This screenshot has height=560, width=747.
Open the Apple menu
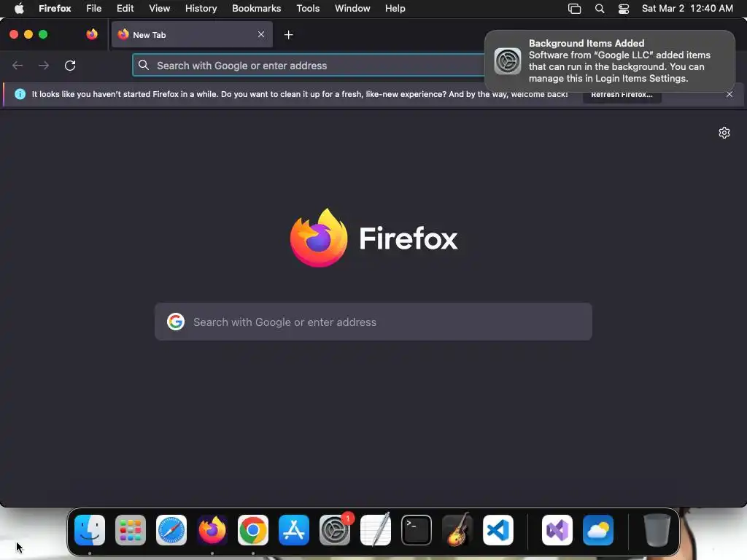coord(19,9)
